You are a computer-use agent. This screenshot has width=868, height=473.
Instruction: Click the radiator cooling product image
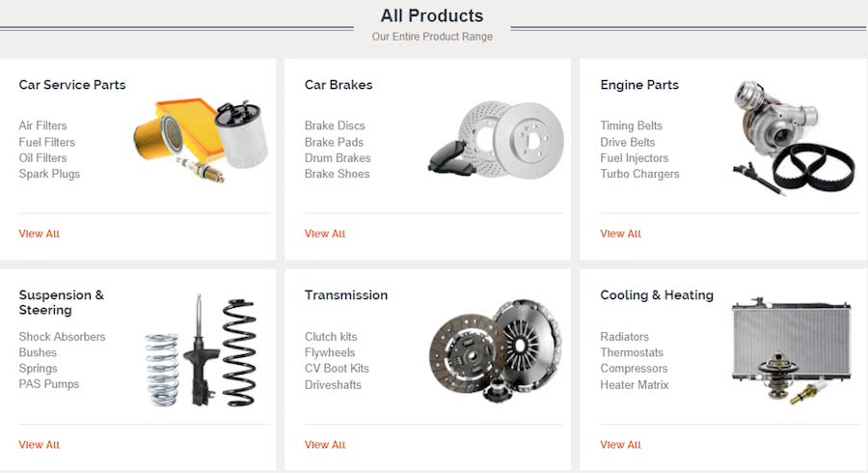pos(791,351)
